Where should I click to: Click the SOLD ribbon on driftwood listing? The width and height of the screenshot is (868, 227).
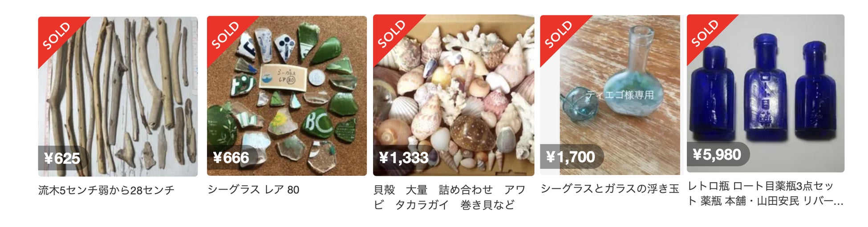pyautogui.click(x=57, y=36)
